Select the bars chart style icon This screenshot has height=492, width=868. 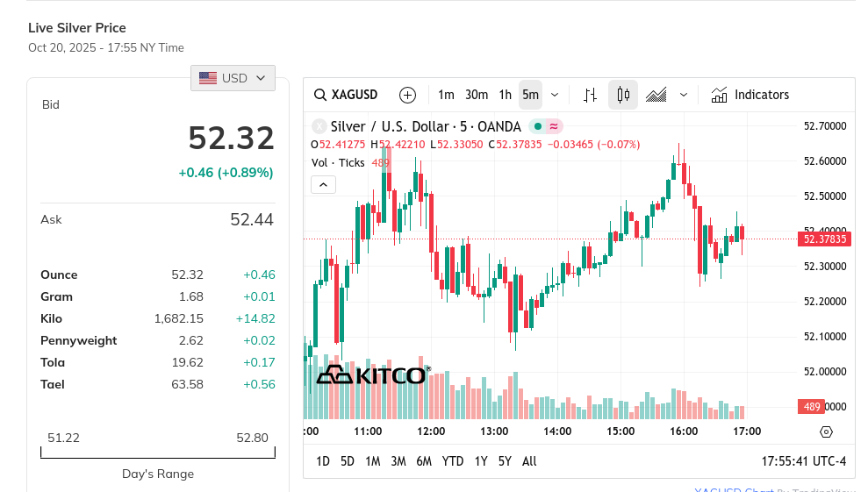pos(590,96)
